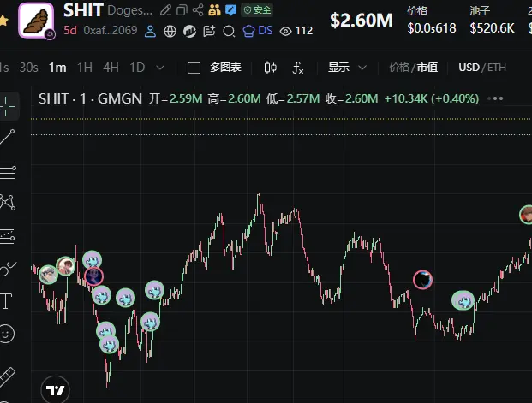Open the SHIT token logo image

point(36,21)
